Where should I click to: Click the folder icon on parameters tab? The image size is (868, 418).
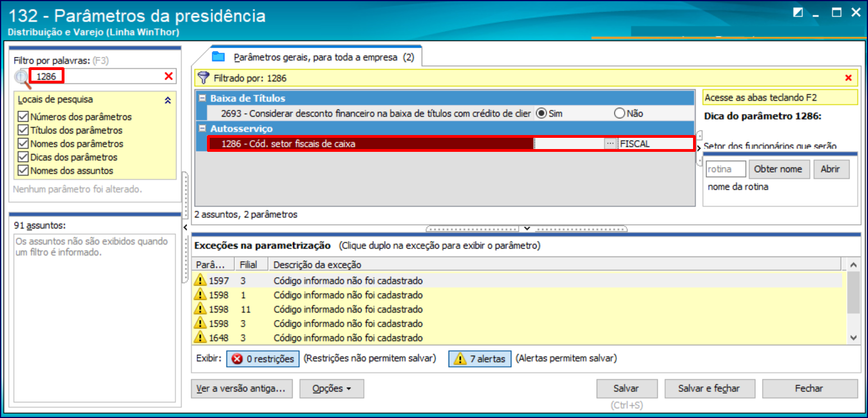pos(219,57)
